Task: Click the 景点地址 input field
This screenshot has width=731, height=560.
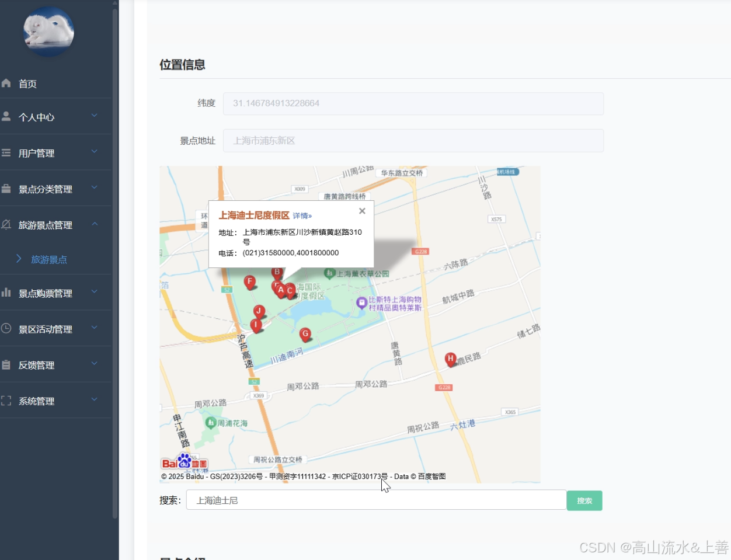Action: (x=413, y=141)
